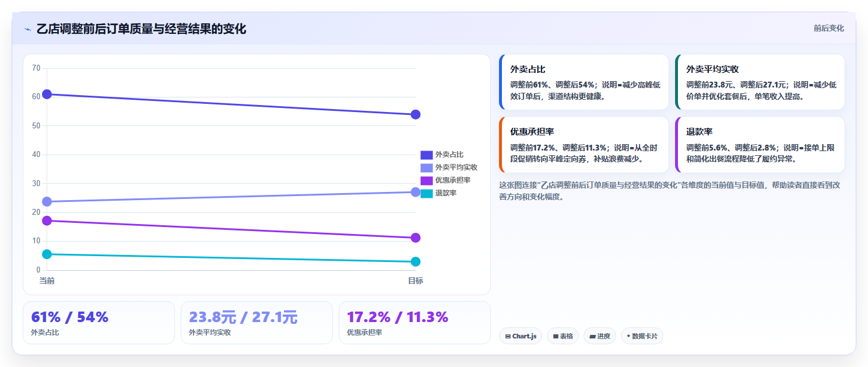The image size is (868, 367).
Task: Select the 退款率 point at 目标
Action: coord(416,262)
